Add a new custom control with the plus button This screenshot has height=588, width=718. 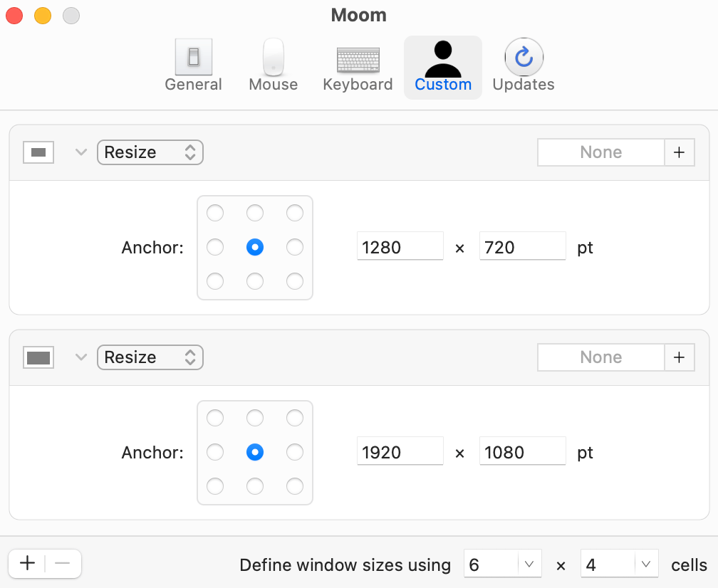(x=28, y=563)
